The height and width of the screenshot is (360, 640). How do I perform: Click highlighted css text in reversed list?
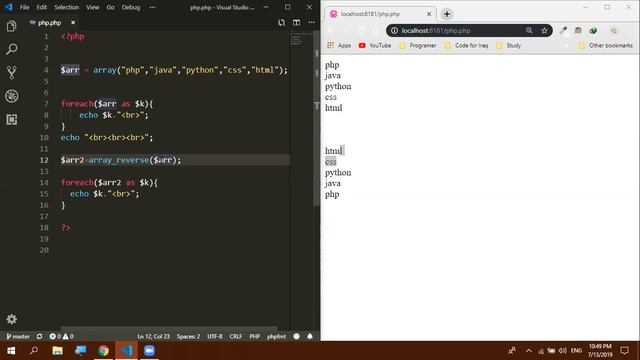(331, 162)
